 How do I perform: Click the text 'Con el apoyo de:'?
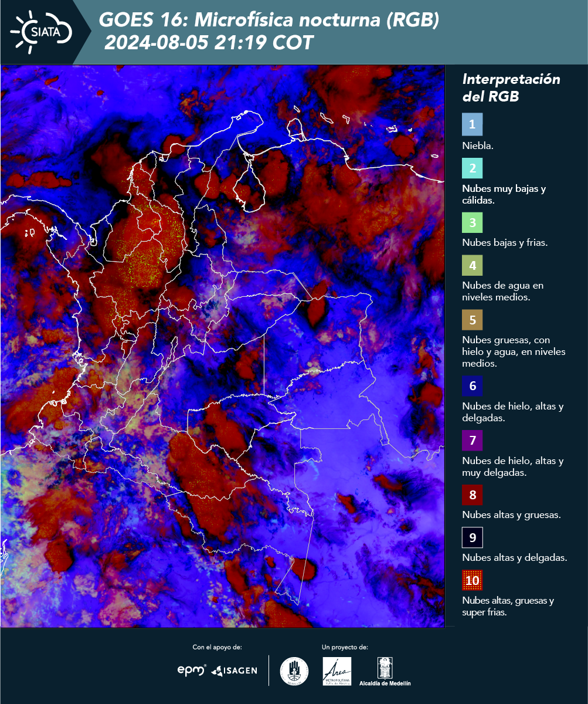tap(217, 647)
